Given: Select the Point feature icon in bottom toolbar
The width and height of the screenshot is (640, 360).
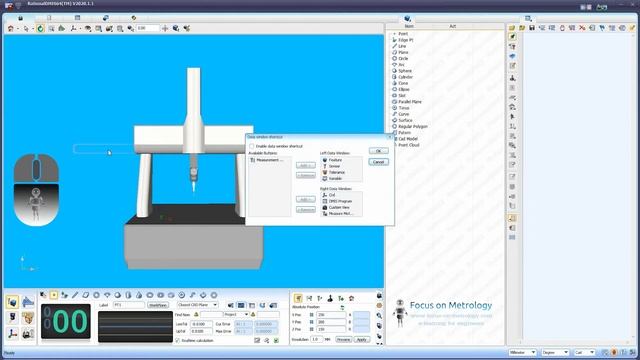Looking at the screenshot, I should click(x=53, y=295).
